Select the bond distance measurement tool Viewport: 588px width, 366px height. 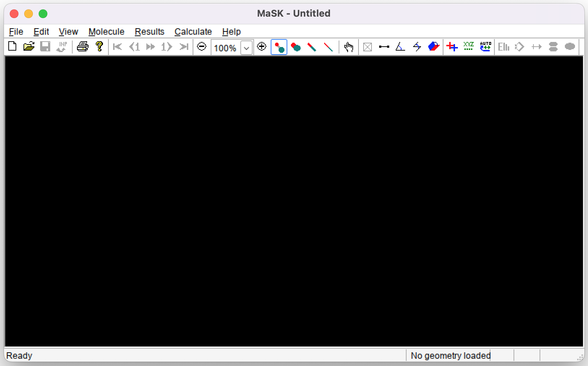(384, 47)
